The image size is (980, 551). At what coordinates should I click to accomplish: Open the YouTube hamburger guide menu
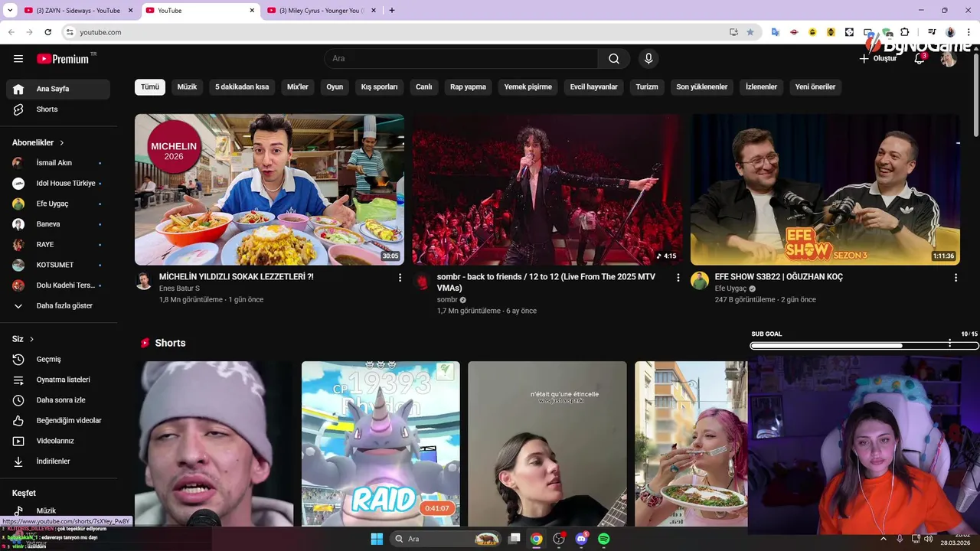[18, 59]
